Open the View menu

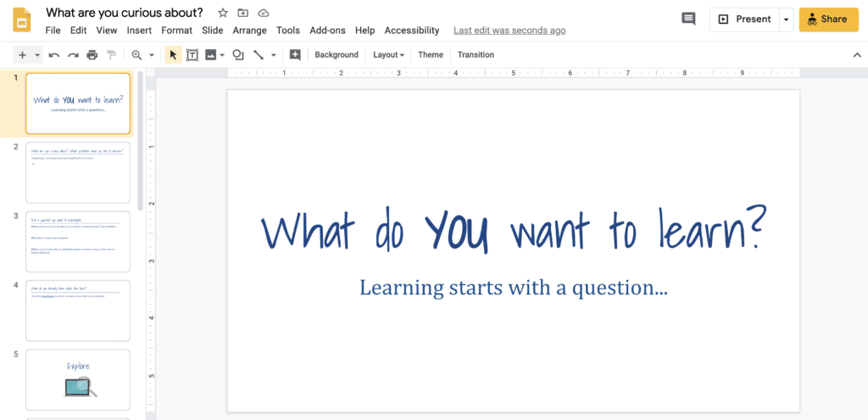pyautogui.click(x=106, y=31)
